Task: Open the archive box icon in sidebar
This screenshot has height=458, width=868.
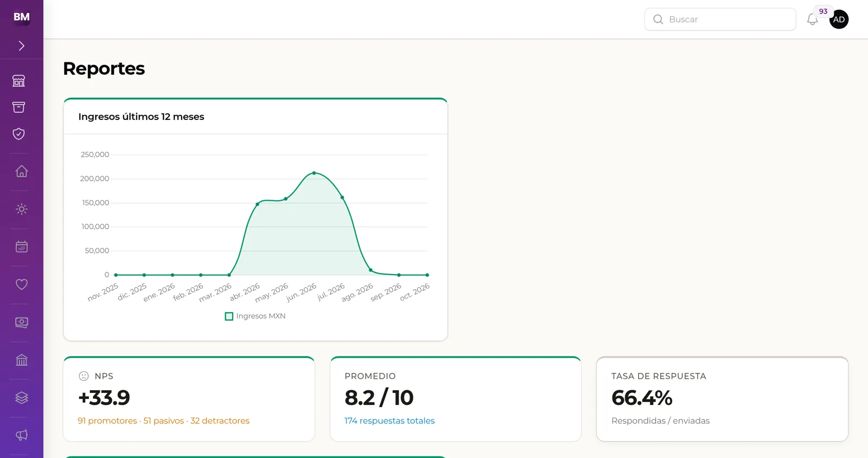Action: (x=19, y=107)
